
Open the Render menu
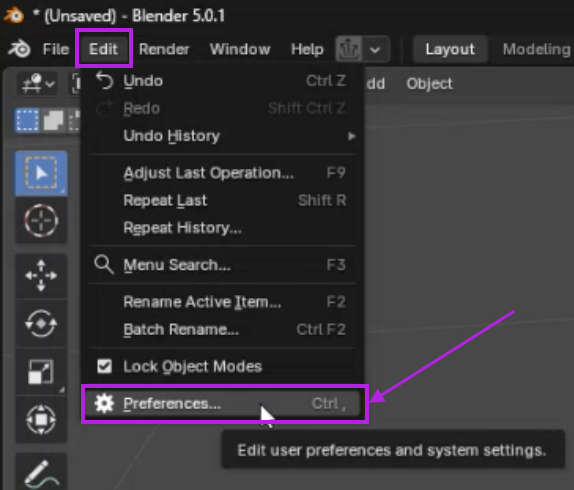click(164, 49)
